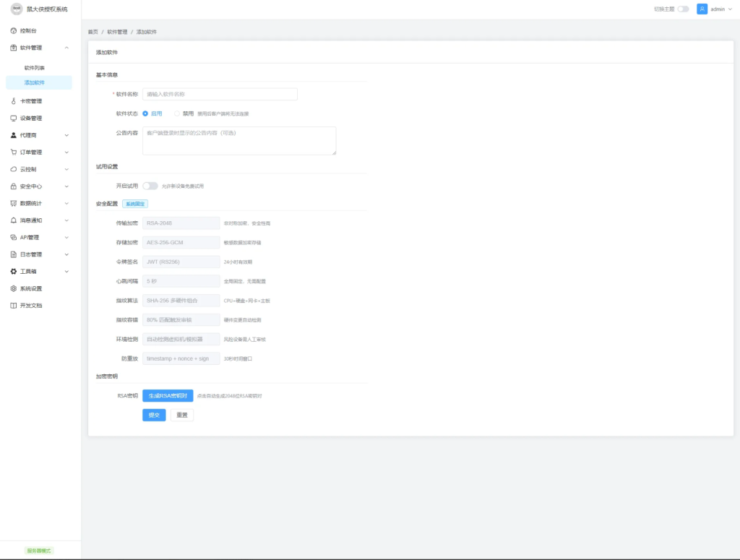Image resolution: width=740 pixels, height=560 pixels.
Task: Toggle the 切换主题 theme switch
Action: [683, 9]
